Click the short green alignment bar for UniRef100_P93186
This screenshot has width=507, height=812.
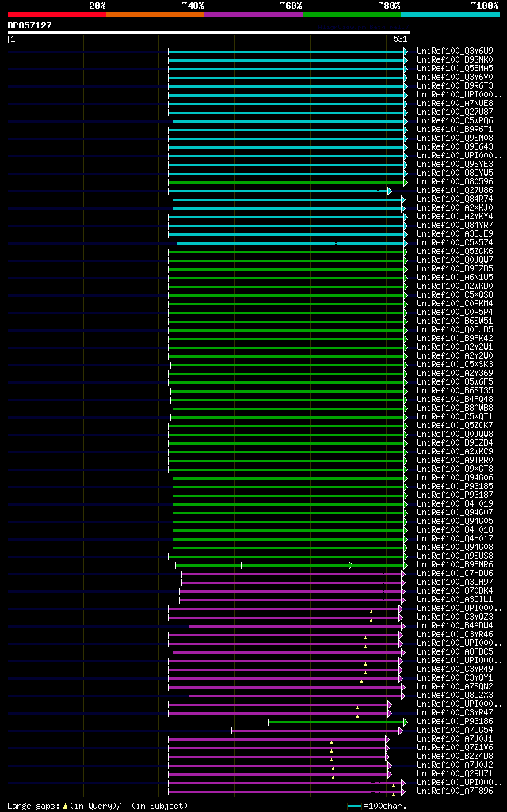[x=338, y=723]
